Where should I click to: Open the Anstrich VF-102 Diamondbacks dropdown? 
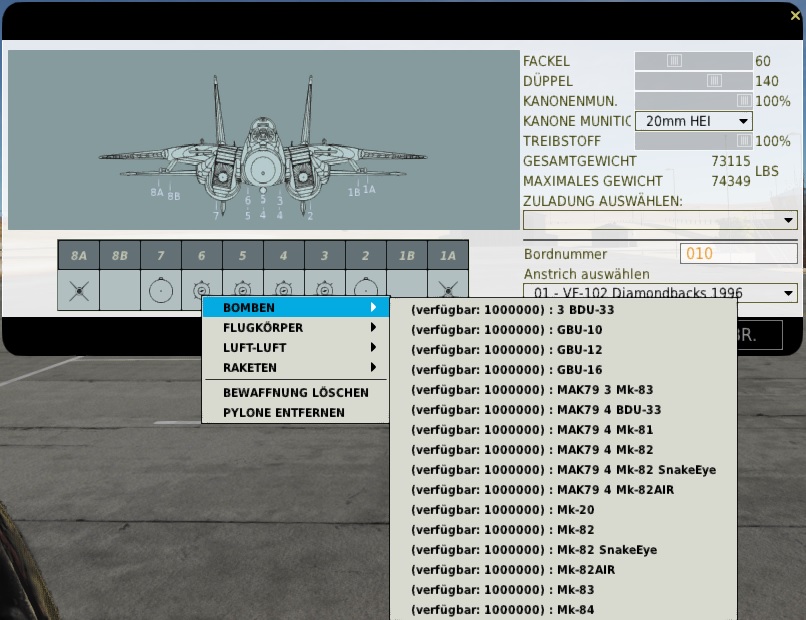tap(660, 293)
